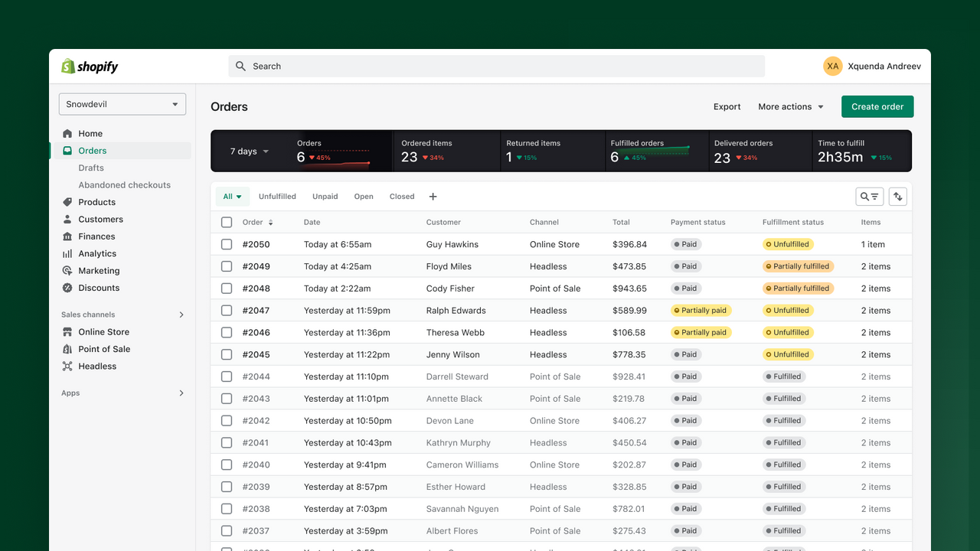Screen dimensions: 980x551
Task: Click Unfulfilled badge for order #2050
Action: click(788, 245)
